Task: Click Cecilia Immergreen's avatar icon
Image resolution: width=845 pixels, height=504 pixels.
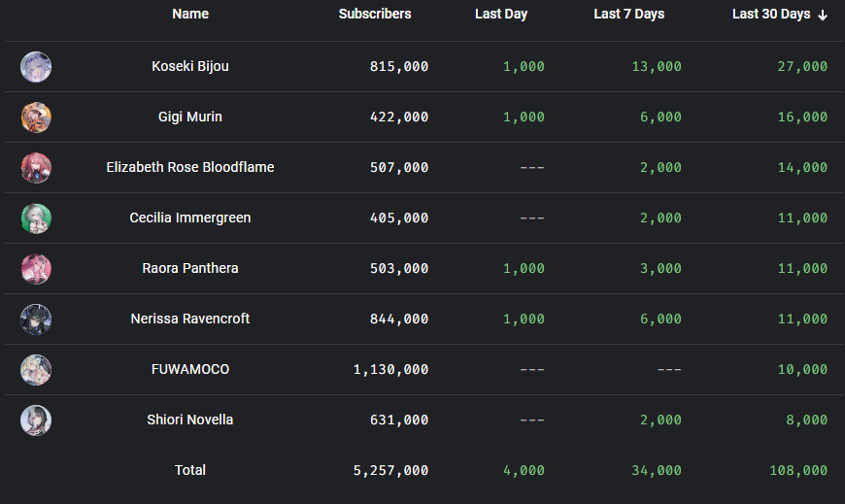Action: [x=36, y=218]
